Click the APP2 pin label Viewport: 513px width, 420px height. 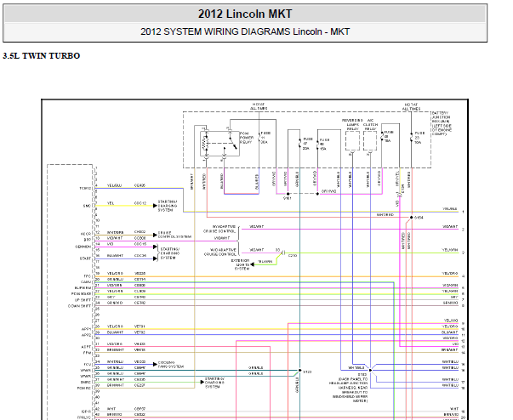coord(87,335)
